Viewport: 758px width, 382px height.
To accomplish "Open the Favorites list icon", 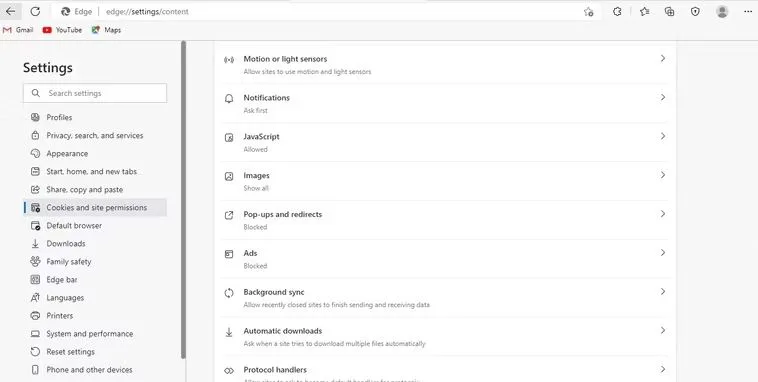I will click(644, 12).
